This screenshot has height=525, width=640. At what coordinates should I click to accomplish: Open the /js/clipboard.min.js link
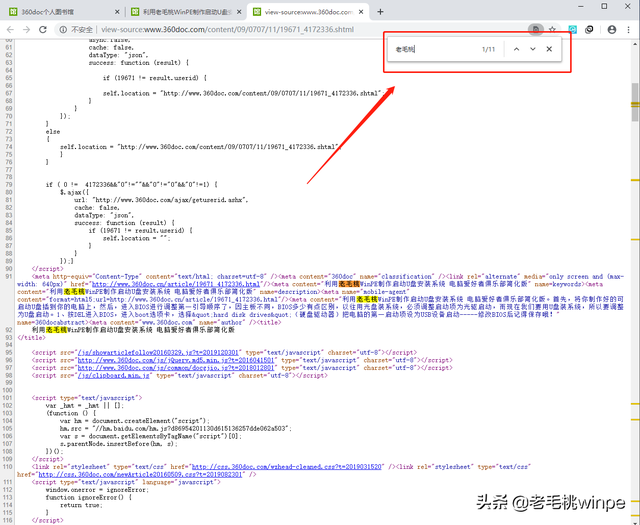point(114,376)
